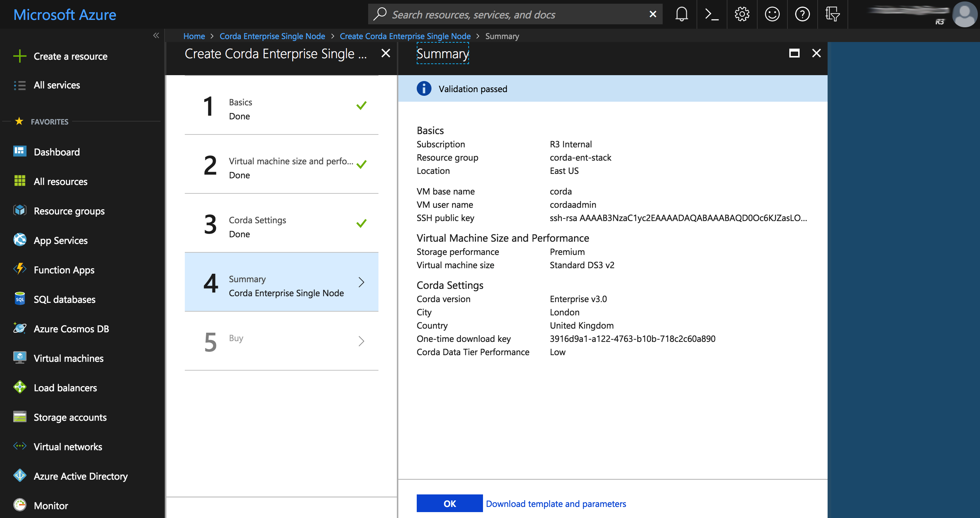Viewport: 980px width, 518px height.
Task: Open All services in the sidebar
Action: (57, 84)
